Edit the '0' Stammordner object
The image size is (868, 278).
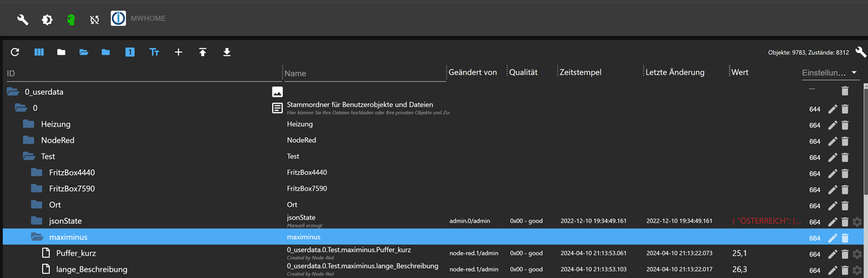(832, 109)
